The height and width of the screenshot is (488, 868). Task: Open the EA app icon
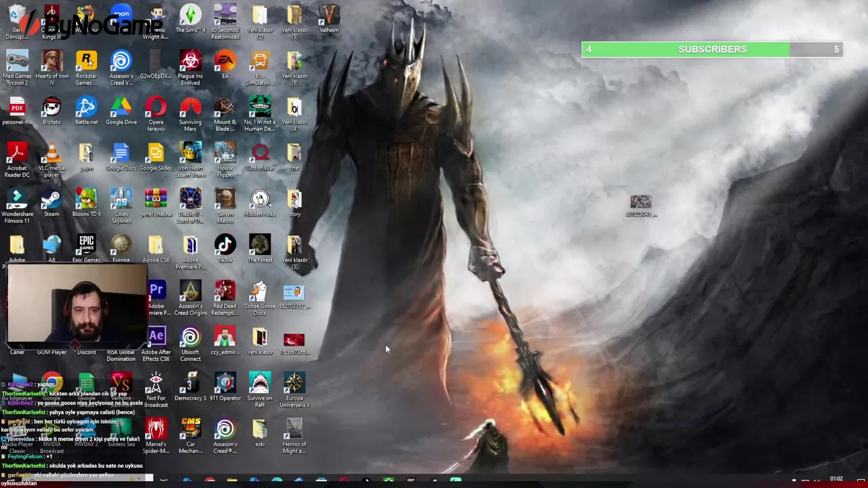225,65
